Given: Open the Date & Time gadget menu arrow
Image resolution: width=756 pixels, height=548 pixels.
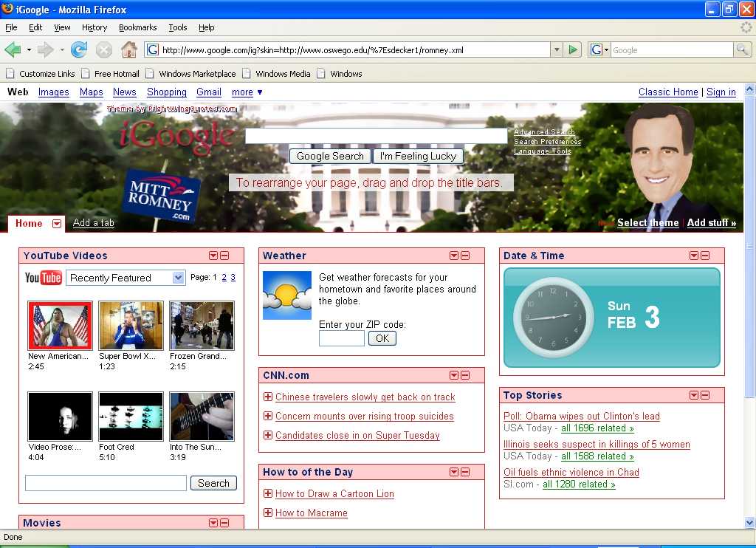Looking at the screenshot, I should (x=694, y=256).
